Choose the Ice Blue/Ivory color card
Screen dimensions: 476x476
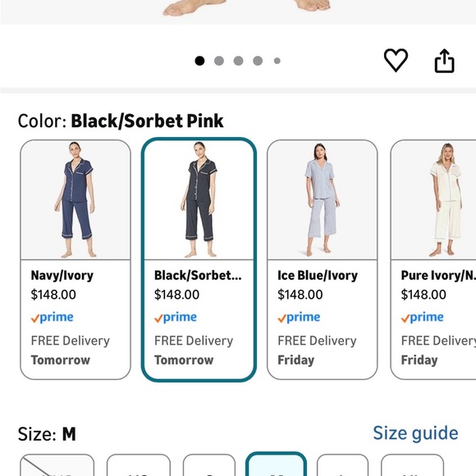point(322,259)
